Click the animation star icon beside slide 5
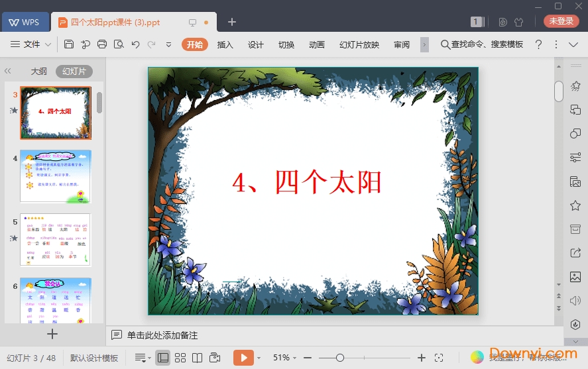588x369 pixels. (14, 238)
